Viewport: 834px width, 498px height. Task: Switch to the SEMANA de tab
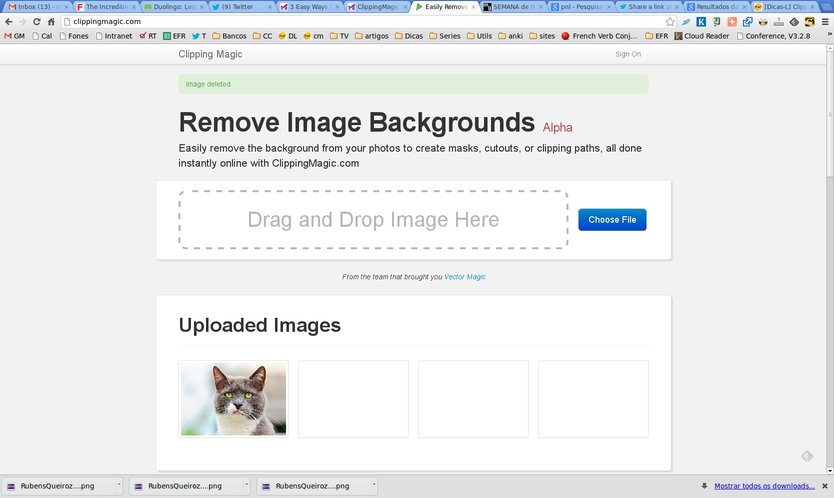[x=513, y=7]
